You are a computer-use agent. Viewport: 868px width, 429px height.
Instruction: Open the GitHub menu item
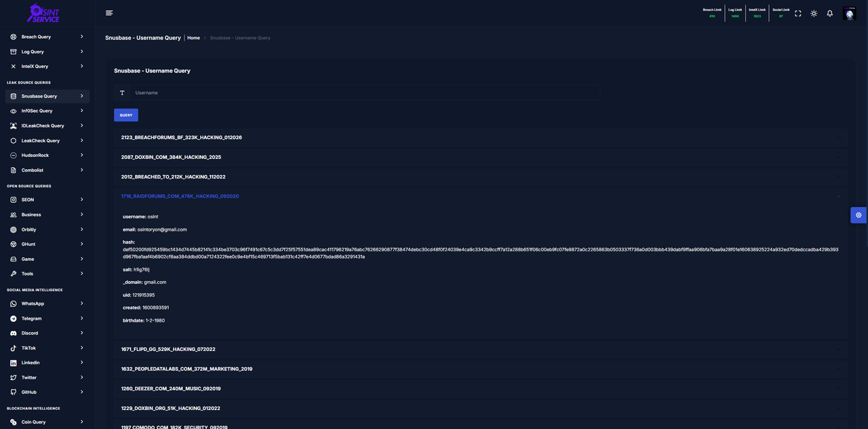pos(47,392)
